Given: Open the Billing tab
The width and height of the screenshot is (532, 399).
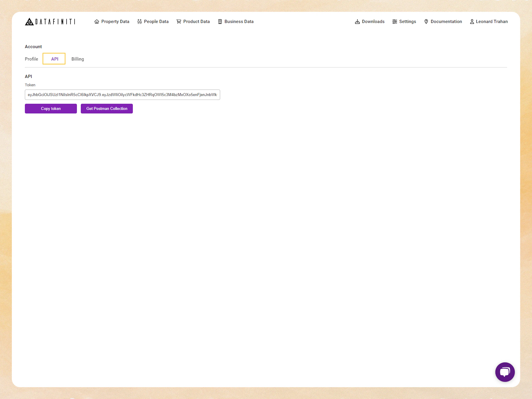Looking at the screenshot, I should [77, 59].
